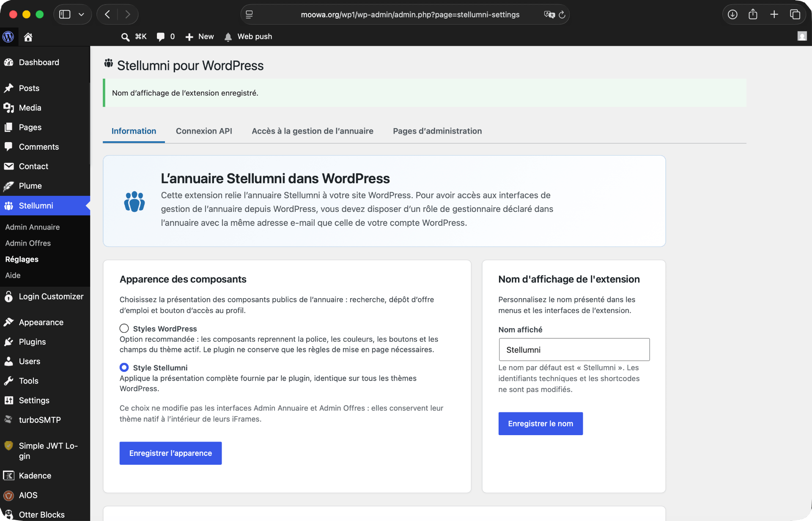This screenshot has width=812, height=521.
Task: Open Appearance menu
Action: coord(45,322)
